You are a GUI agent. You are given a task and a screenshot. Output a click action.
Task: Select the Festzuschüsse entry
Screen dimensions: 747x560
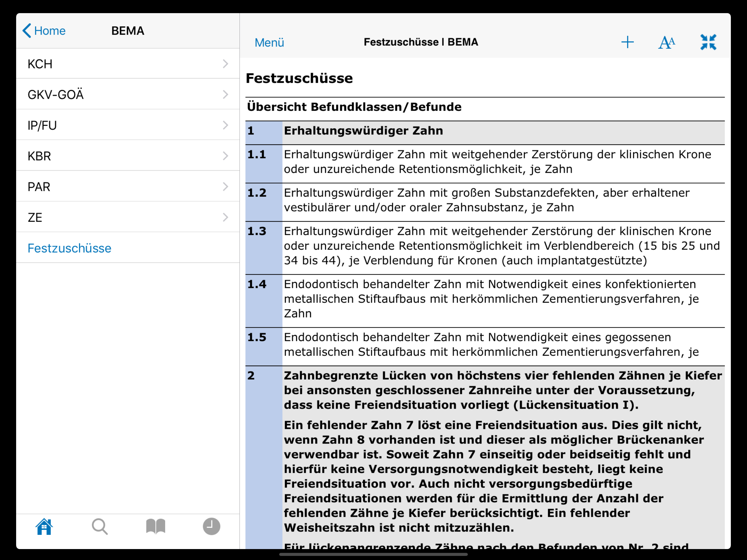coord(128,248)
